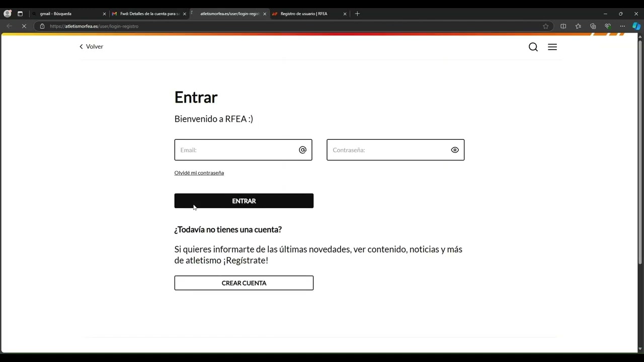Open browser Collections
This screenshot has width=644, height=362.
pos(593,26)
